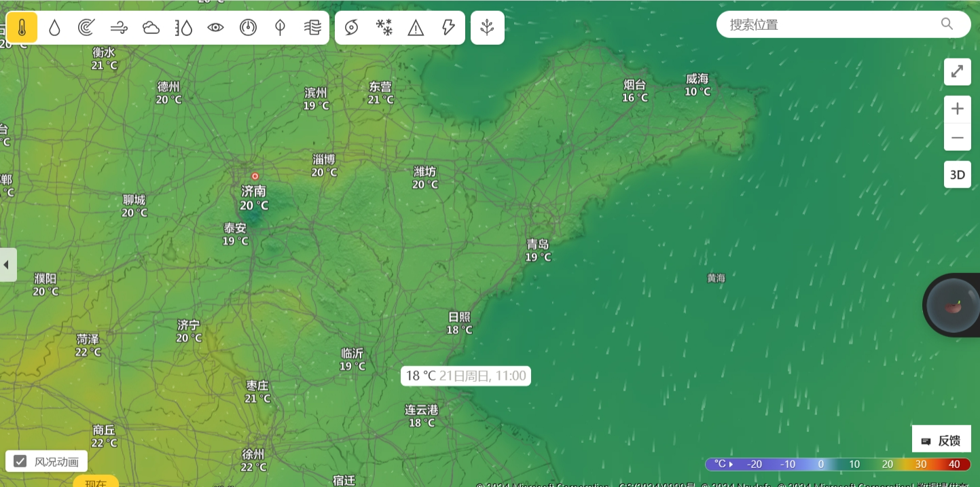Zoom in with the plus button
This screenshot has width=980, height=487.
point(957,109)
